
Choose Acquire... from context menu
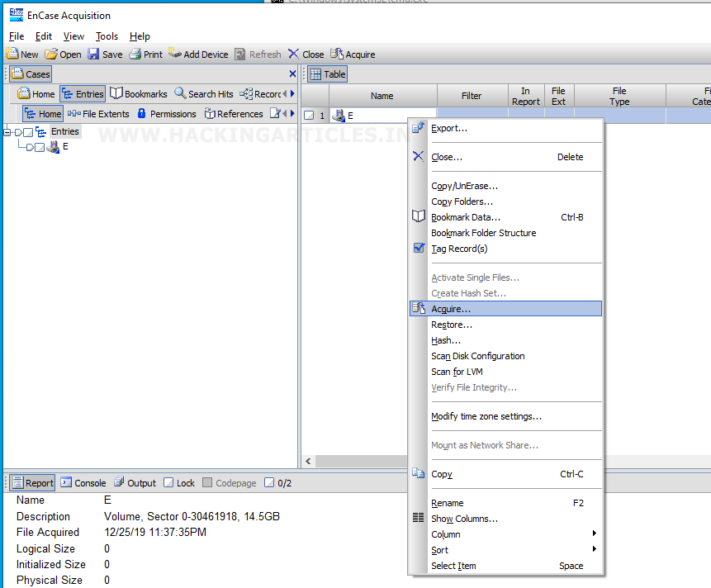(x=505, y=309)
